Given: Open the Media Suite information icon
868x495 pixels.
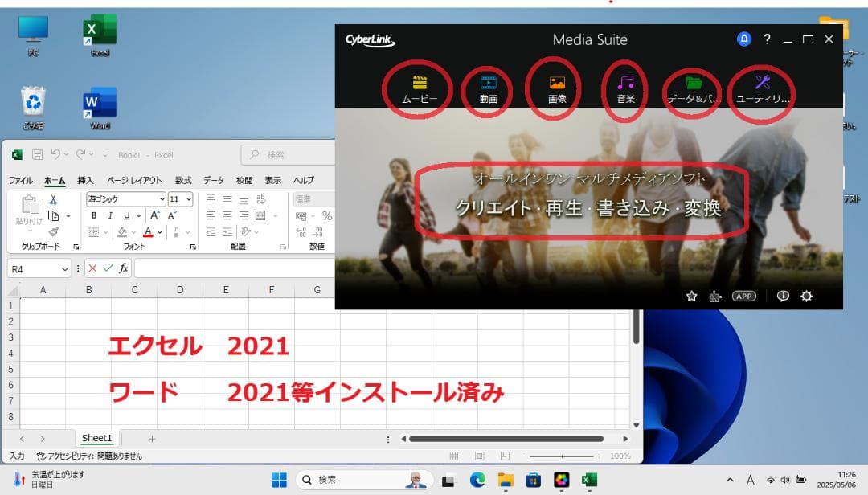Looking at the screenshot, I should [783, 297].
